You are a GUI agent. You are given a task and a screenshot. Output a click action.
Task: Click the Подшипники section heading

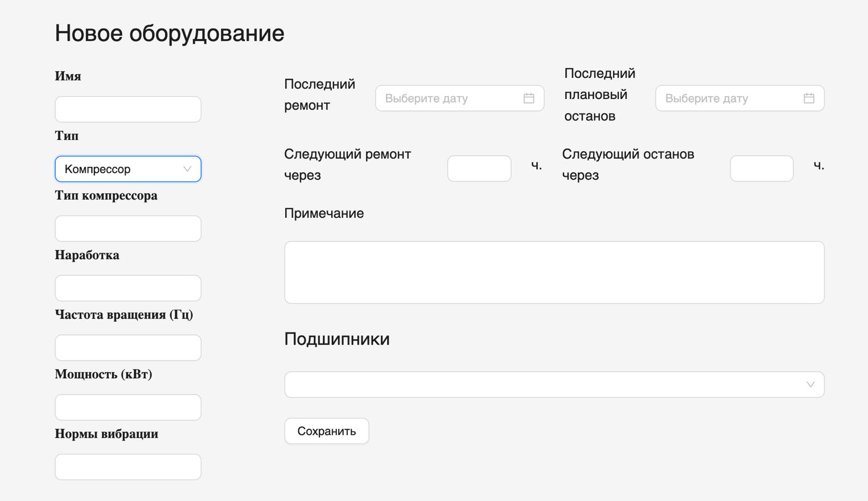(x=336, y=339)
